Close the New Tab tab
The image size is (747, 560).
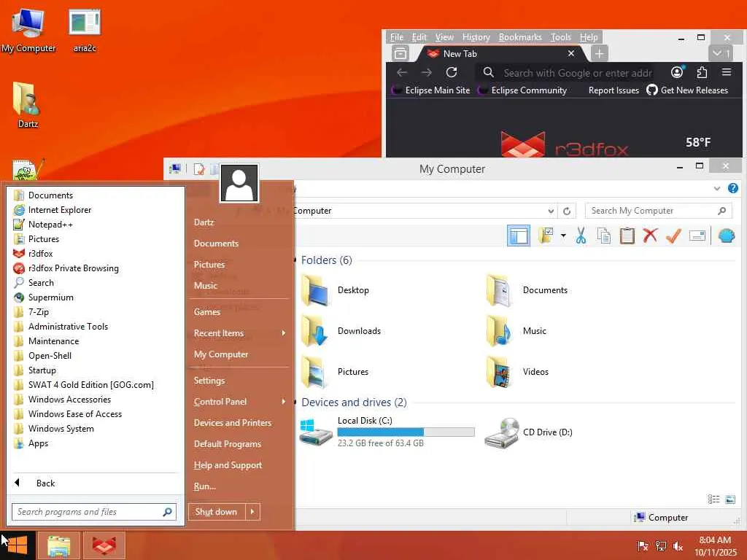(571, 53)
